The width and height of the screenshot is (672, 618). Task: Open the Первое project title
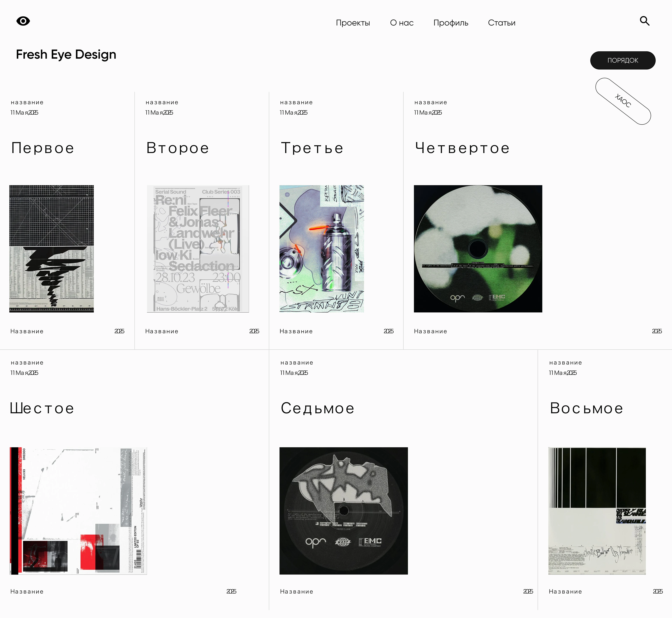click(x=43, y=148)
